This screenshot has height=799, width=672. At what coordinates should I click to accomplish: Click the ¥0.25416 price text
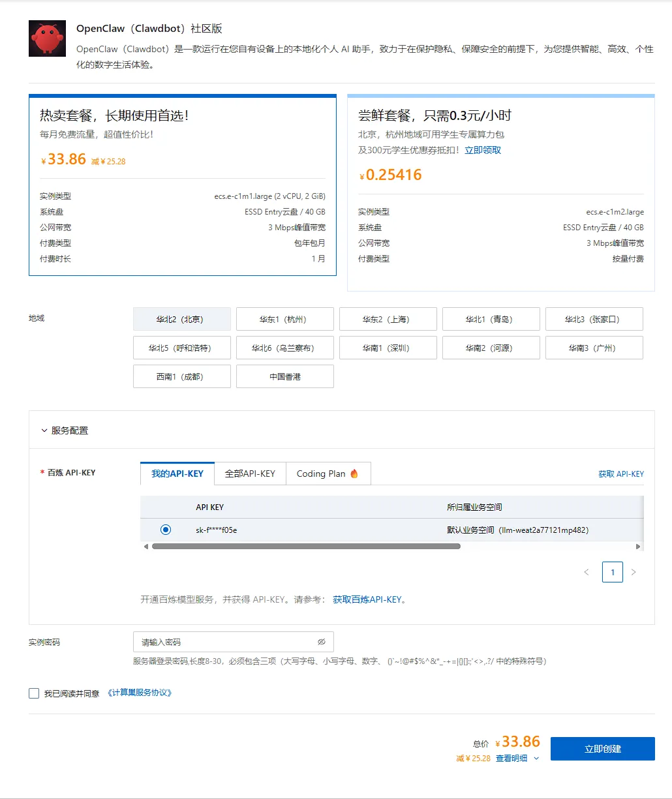coord(391,175)
